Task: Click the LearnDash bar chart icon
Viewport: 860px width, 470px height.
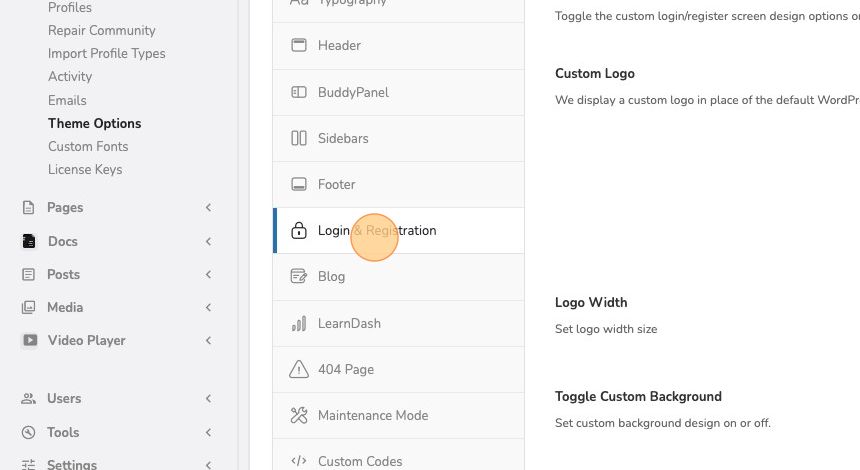Action: 299,324
